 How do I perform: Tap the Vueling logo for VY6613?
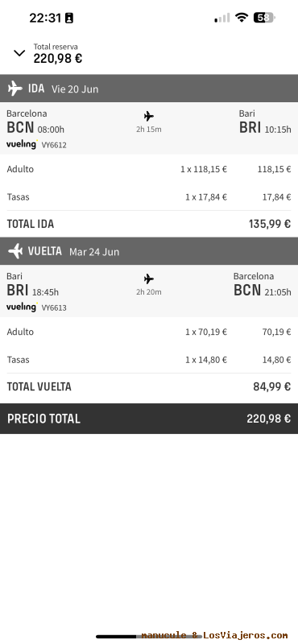click(23, 307)
